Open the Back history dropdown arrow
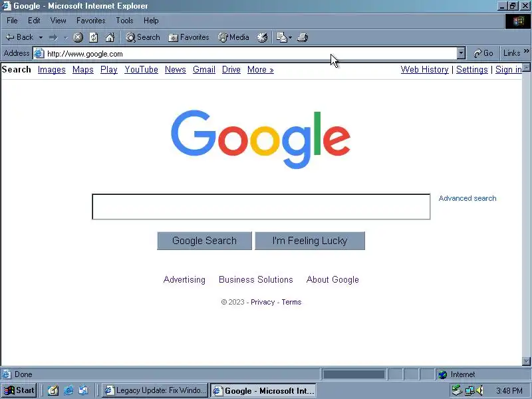The width and height of the screenshot is (532, 399). pyautogui.click(x=41, y=38)
